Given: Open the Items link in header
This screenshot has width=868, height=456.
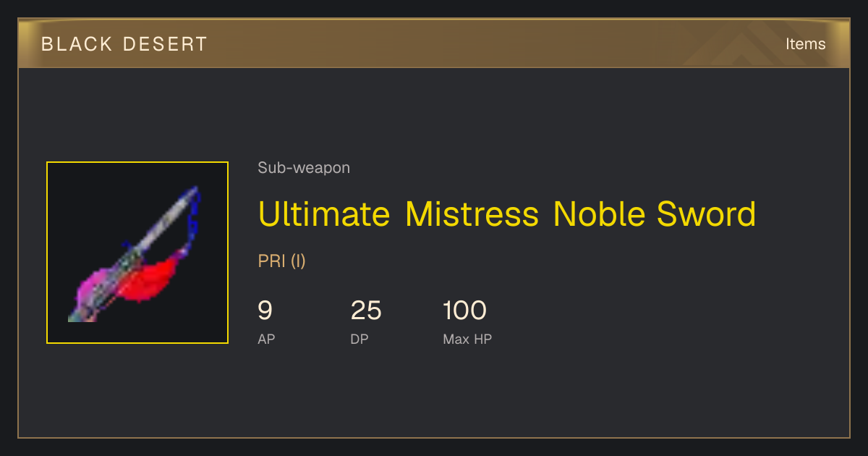Looking at the screenshot, I should click(805, 43).
